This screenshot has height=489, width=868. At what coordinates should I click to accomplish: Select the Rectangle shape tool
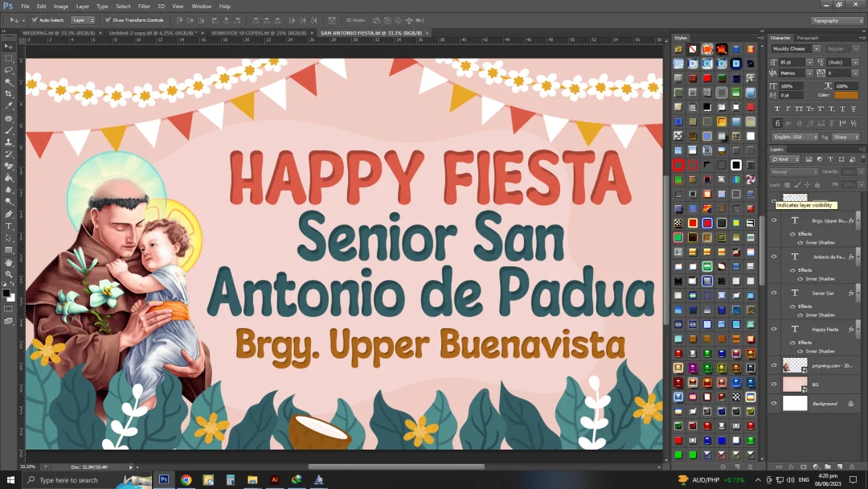[8, 250]
